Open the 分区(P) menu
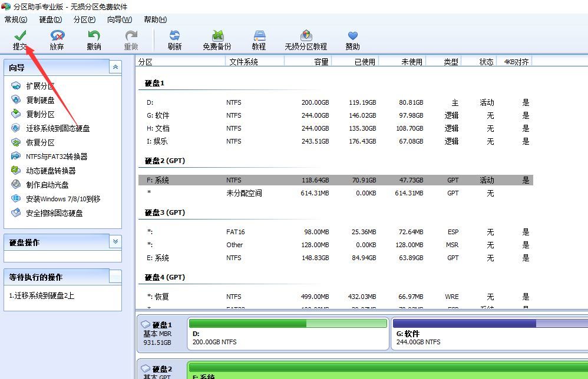Viewport: 588px width, 379px height. click(84, 19)
